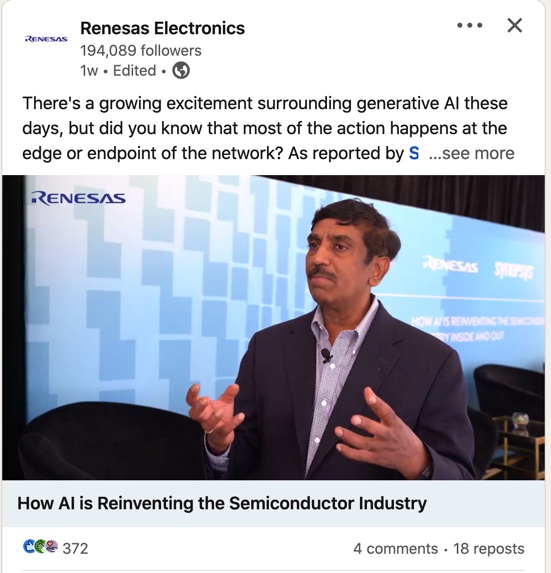This screenshot has width=551, height=573.
Task: Open the 4 comments link
Action: pos(395,549)
